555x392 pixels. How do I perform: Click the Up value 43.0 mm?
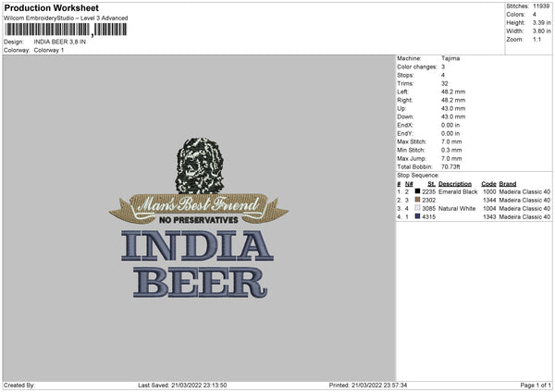point(453,108)
